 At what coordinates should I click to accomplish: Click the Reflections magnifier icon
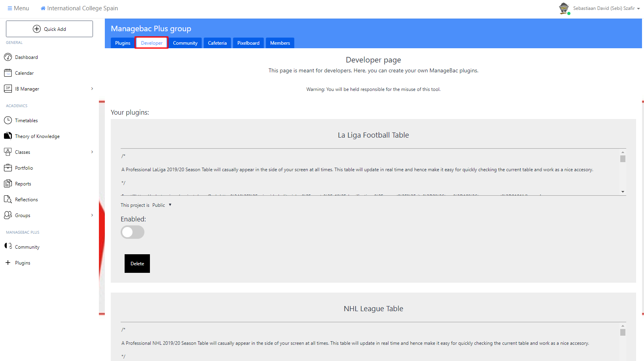click(x=8, y=199)
